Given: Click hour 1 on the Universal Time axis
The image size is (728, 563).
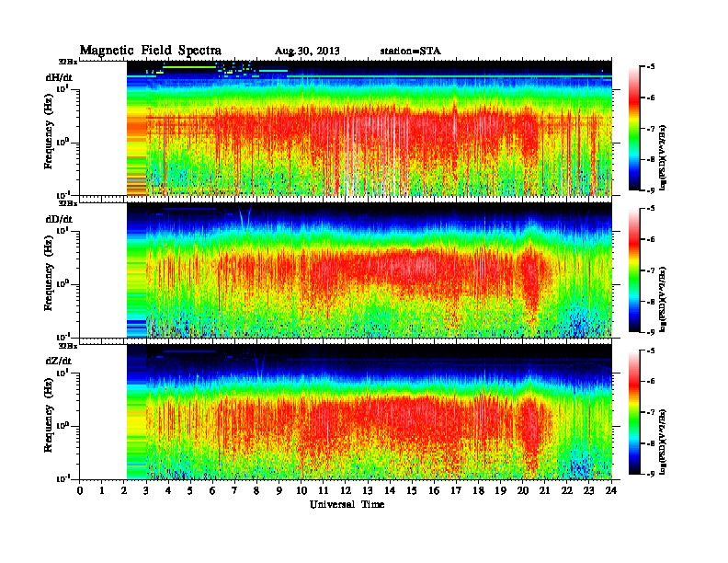Looking at the screenshot, I should tap(102, 491).
